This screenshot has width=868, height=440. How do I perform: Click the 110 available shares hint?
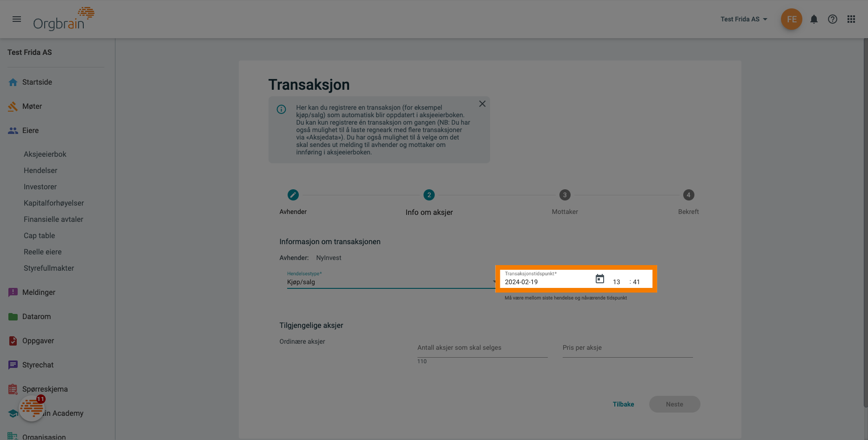pyautogui.click(x=422, y=361)
